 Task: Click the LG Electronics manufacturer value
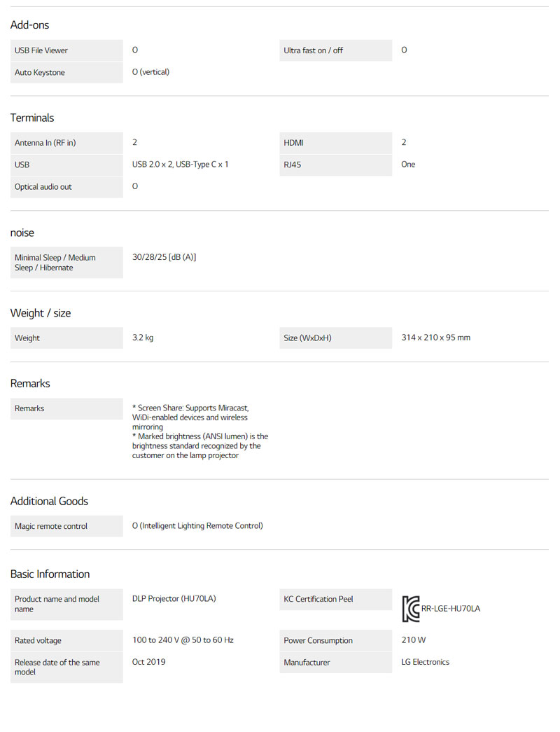(x=425, y=662)
